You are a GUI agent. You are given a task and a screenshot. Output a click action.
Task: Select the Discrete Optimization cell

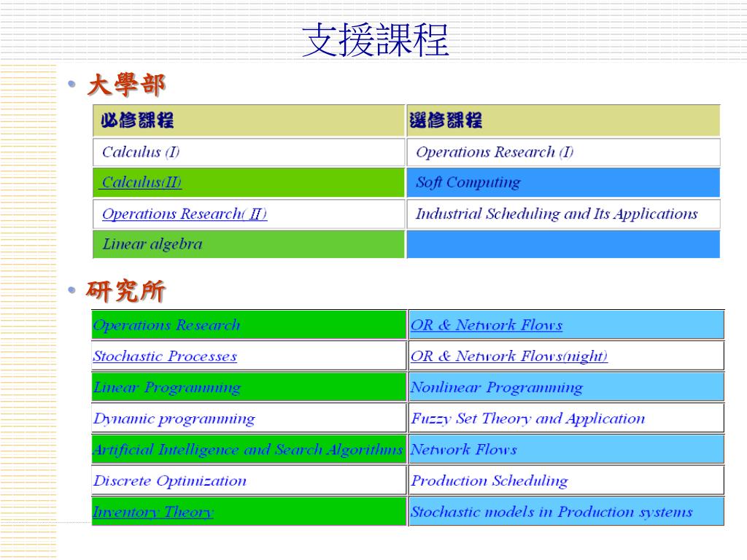[249, 481]
